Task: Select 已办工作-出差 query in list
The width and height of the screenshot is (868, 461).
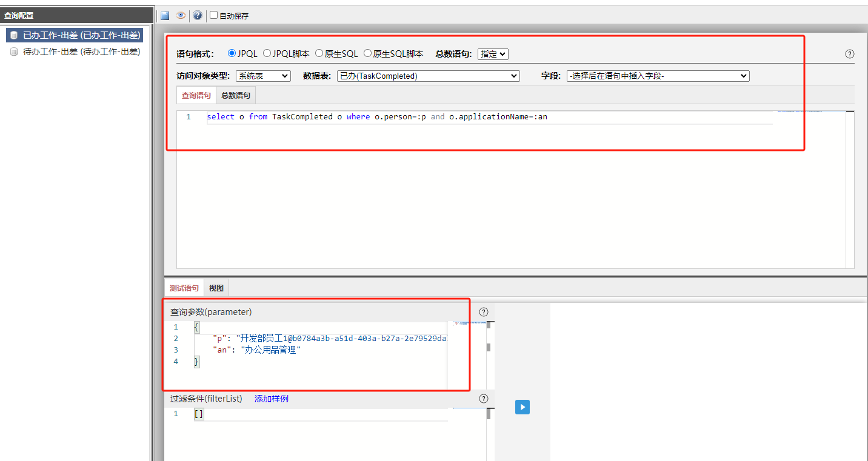Action: [75, 35]
